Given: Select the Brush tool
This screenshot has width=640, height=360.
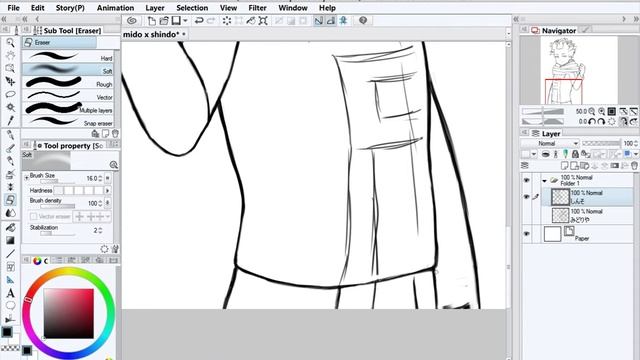Looking at the screenshot, I should click(x=10, y=161).
